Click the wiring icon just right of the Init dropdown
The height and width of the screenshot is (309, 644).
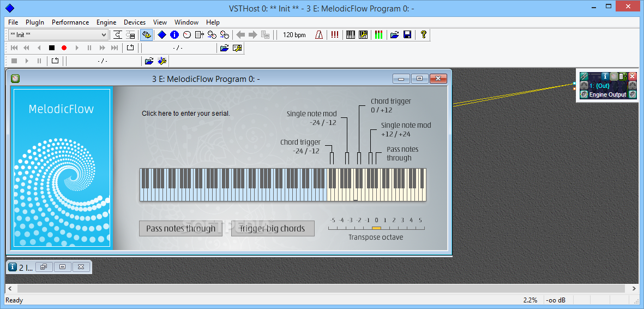point(118,35)
